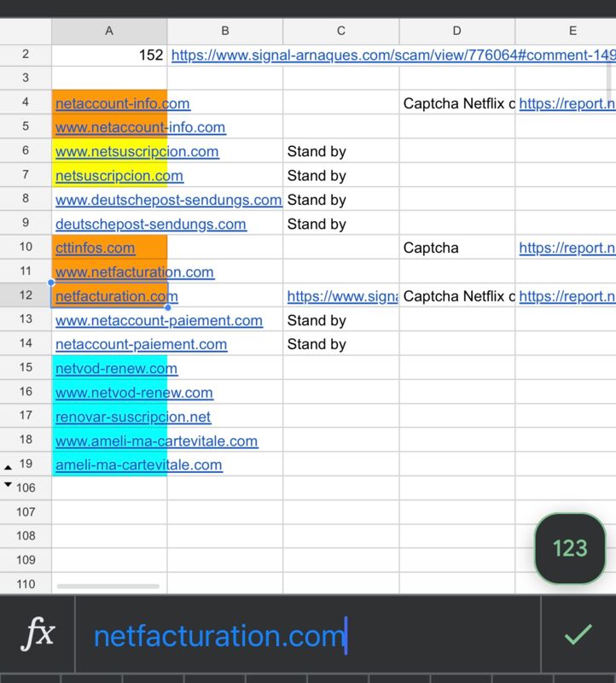The image size is (616, 683).
Task: Expand hidden rows with the down arrow at row 106
Action: point(8,484)
